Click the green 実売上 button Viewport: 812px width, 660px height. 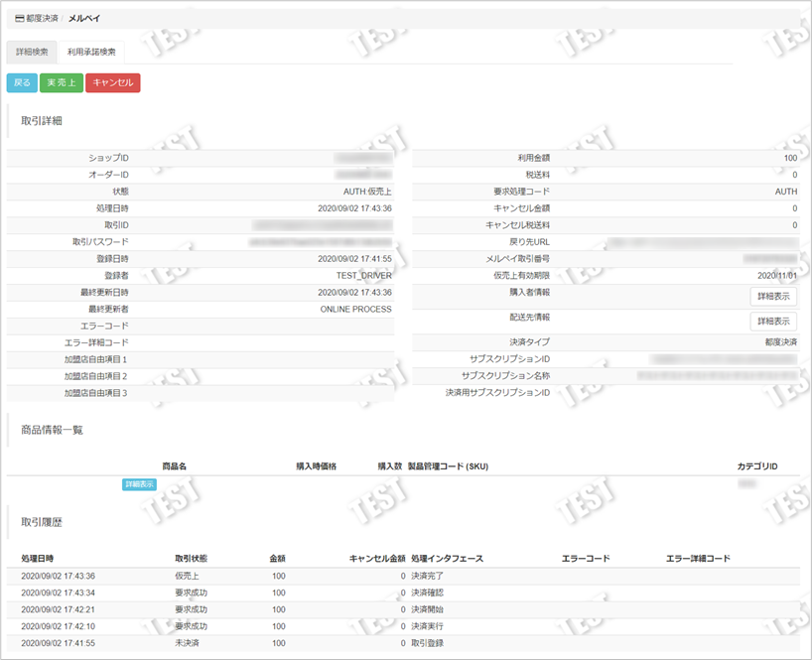61,83
